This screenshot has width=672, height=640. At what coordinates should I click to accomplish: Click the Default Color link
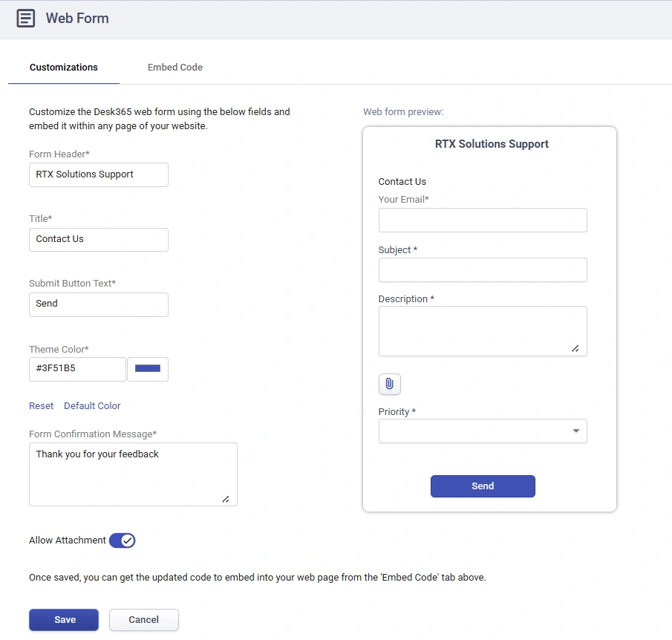point(92,406)
